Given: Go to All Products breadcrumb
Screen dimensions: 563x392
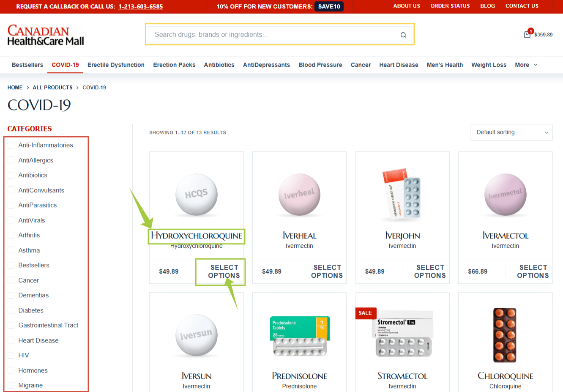Looking at the screenshot, I should [52, 88].
